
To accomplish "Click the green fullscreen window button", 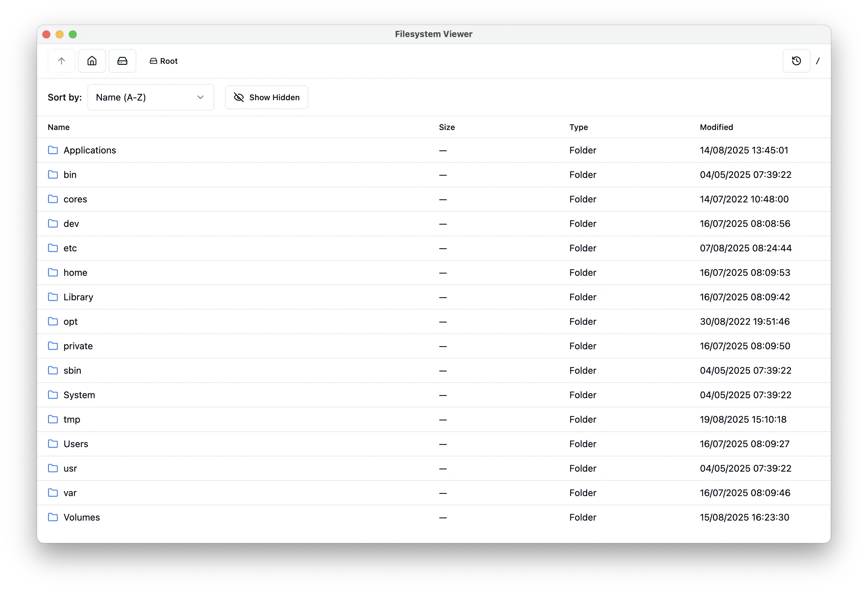I will [x=73, y=34].
